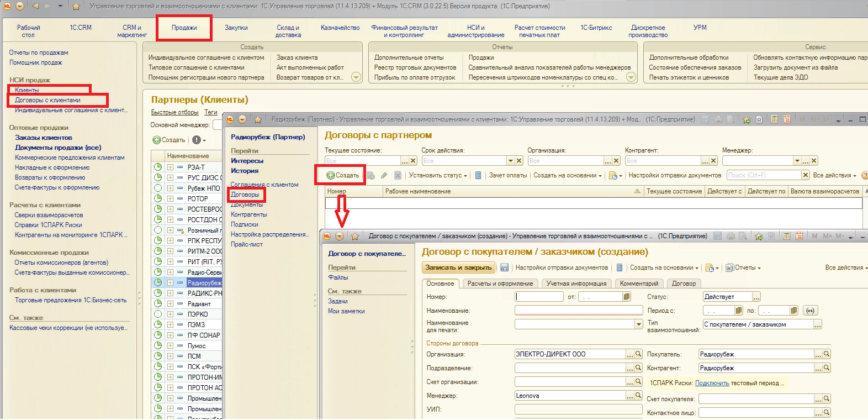The height and width of the screenshot is (420, 868).
Task: Click the favorites star in Радиорубеж window title bar
Action: 257,119
